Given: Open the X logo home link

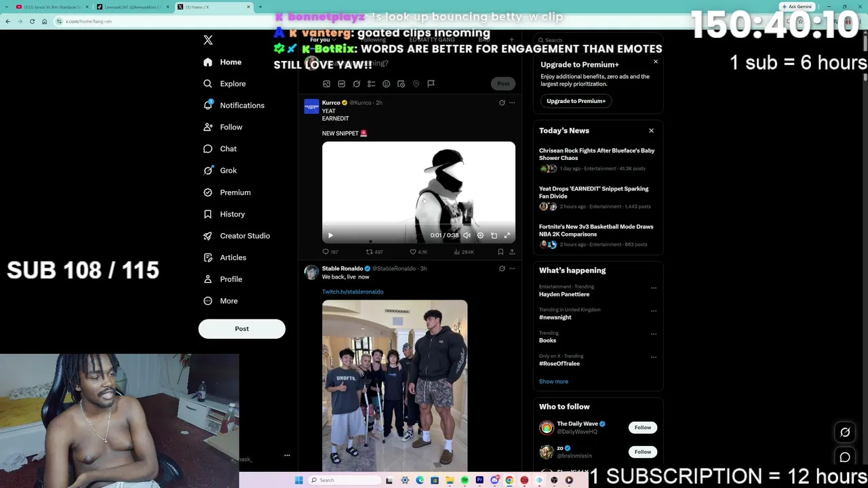Looking at the screenshot, I should point(208,40).
